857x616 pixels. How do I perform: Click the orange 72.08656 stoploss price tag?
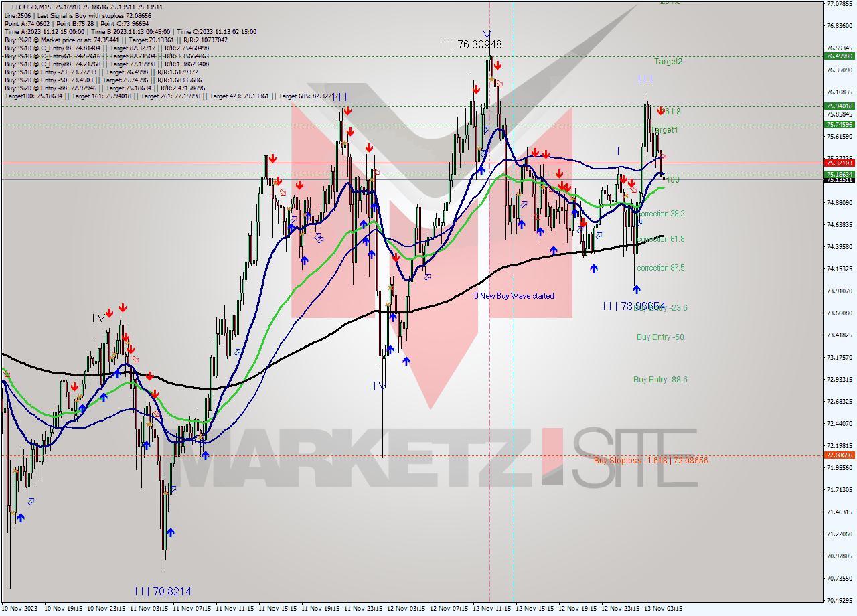840,455
